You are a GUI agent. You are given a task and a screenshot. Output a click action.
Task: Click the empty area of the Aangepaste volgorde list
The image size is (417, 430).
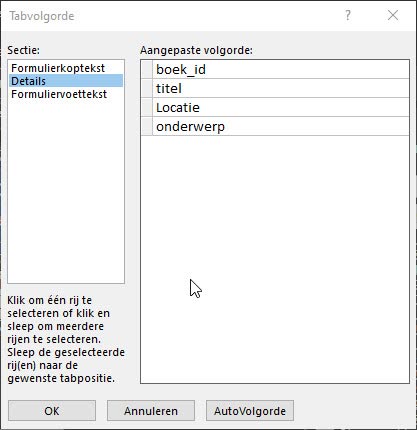[275, 259]
